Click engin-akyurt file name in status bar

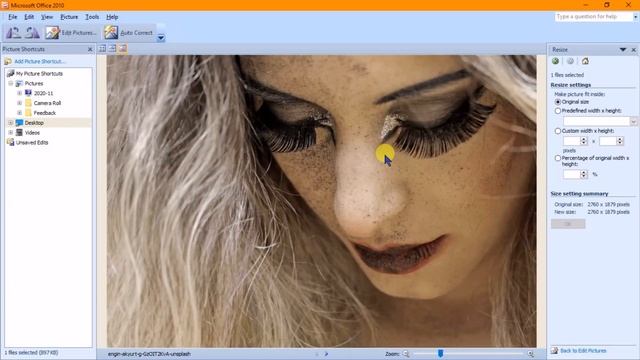point(149,354)
